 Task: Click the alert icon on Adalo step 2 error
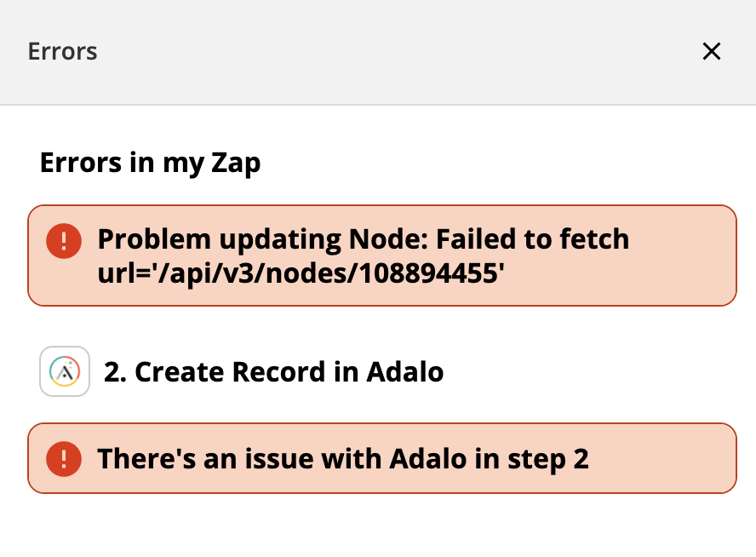pyautogui.click(x=65, y=459)
